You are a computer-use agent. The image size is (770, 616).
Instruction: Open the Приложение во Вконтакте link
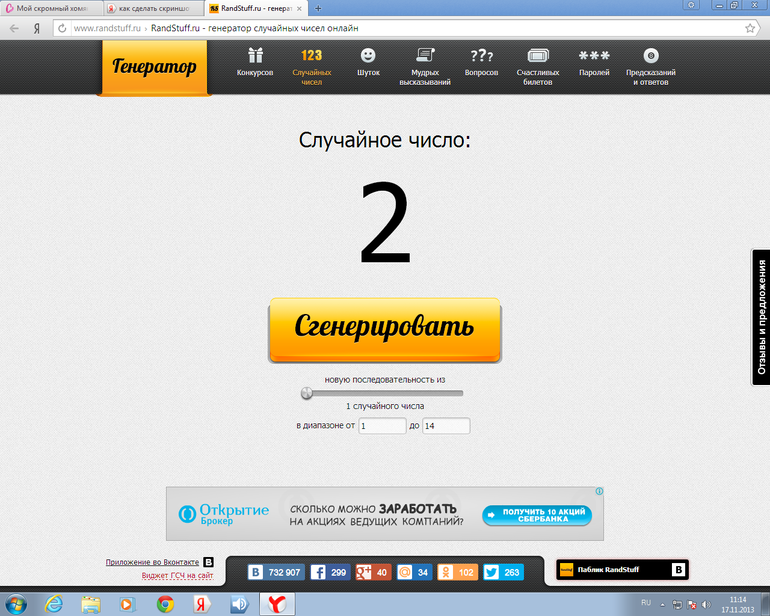pos(152,562)
